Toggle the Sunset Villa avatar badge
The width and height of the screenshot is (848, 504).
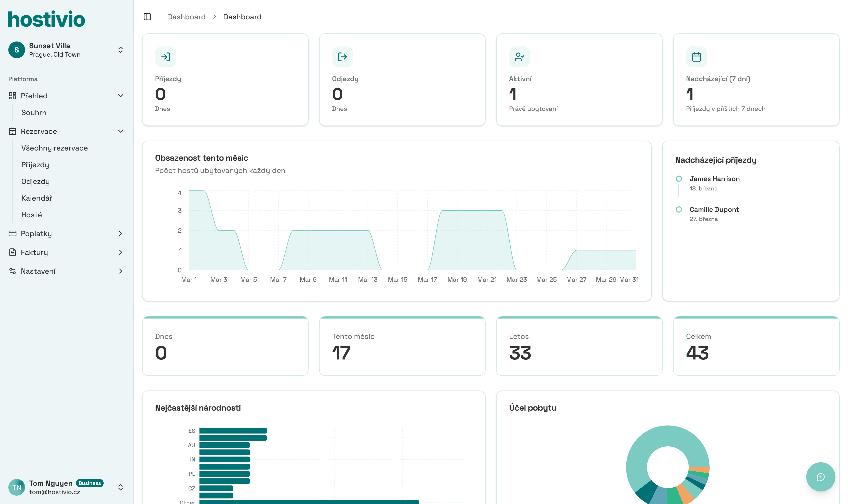pos(16,50)
